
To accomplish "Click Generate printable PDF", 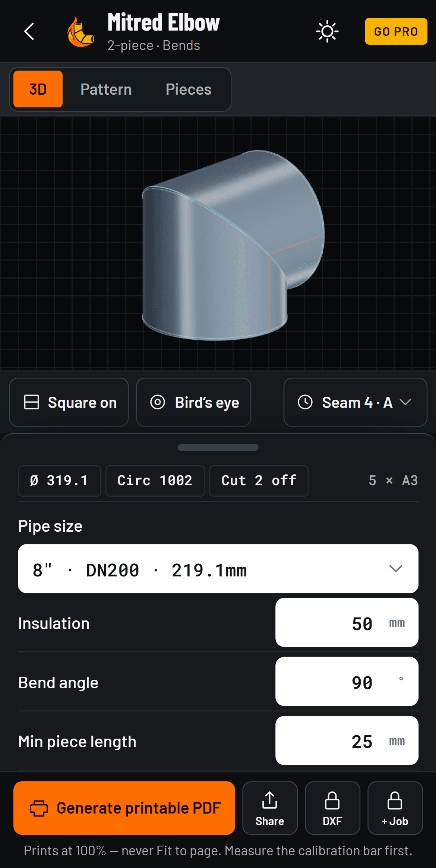I will (x=124, y=808).
